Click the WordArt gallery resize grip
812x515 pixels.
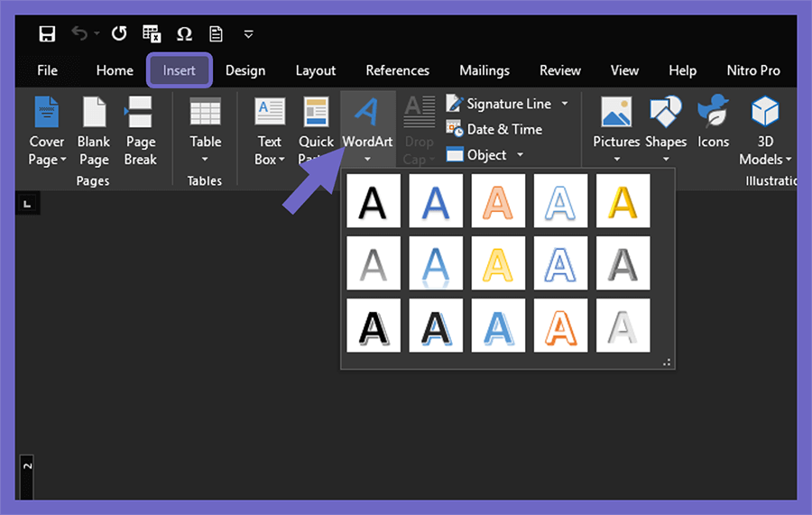click(x=667, y=363)
